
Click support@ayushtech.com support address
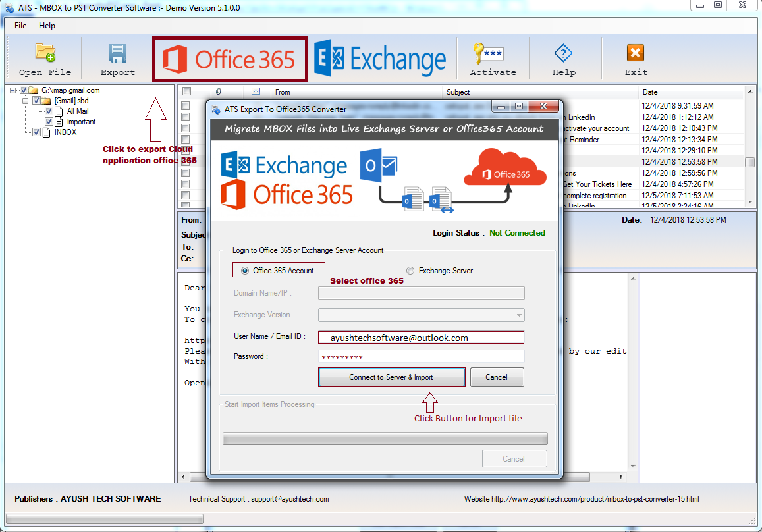point(290,499)
